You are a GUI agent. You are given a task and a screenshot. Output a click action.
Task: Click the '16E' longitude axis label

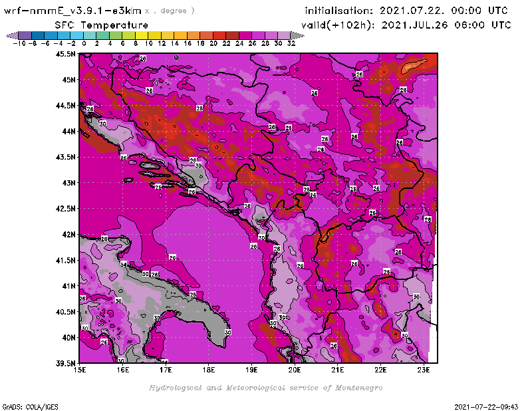click(x=123, y=370)
